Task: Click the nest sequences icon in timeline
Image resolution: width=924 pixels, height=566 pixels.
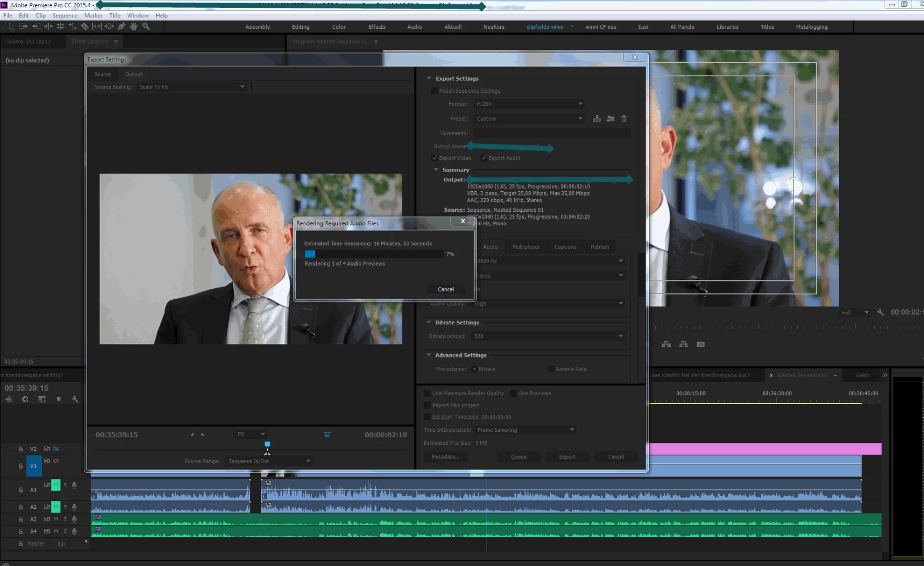Action: tap(9, 399)
